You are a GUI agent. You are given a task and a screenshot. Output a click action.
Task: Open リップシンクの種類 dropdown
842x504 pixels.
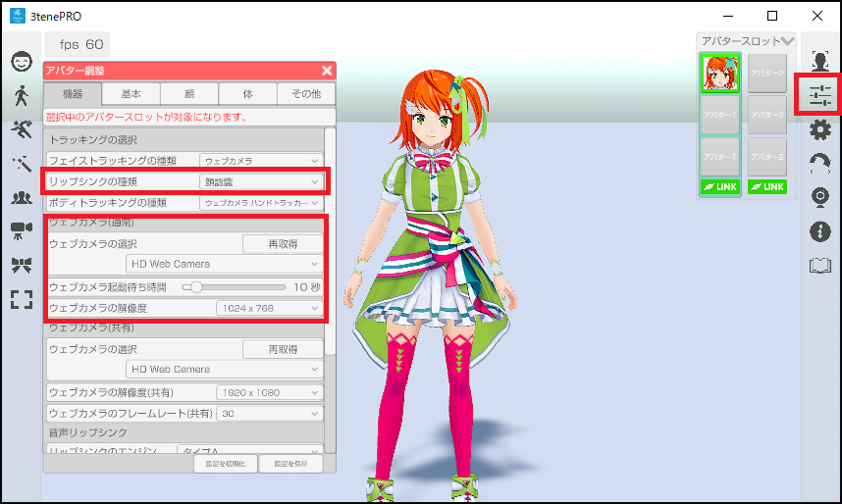coord(261,182)
